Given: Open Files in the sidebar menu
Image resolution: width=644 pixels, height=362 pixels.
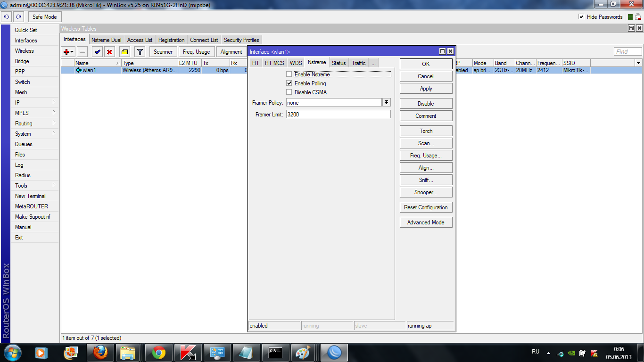Looking at the screenshot, I should click(35, 154).
